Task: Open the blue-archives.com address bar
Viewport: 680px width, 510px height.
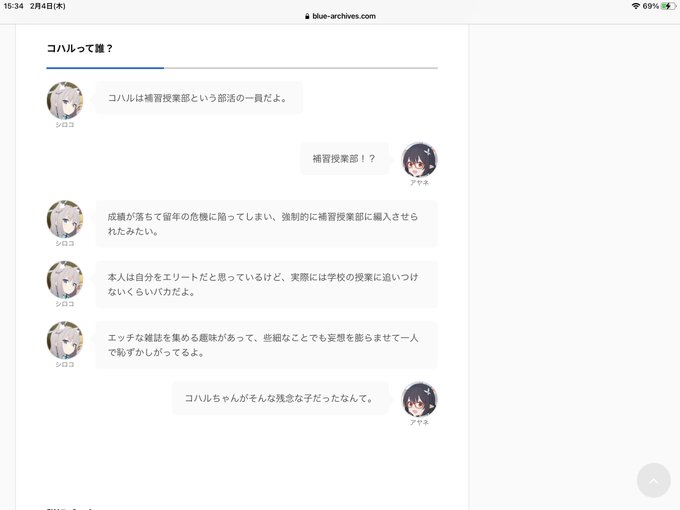Action: tap(340, 16)
